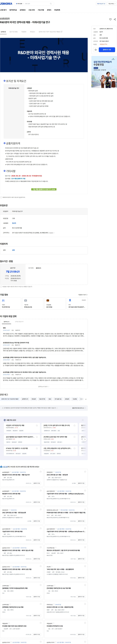This screenshot has height=644, width=117.
Task: Click the 설계엔지니어 tag
Action: tap(25, 399)
